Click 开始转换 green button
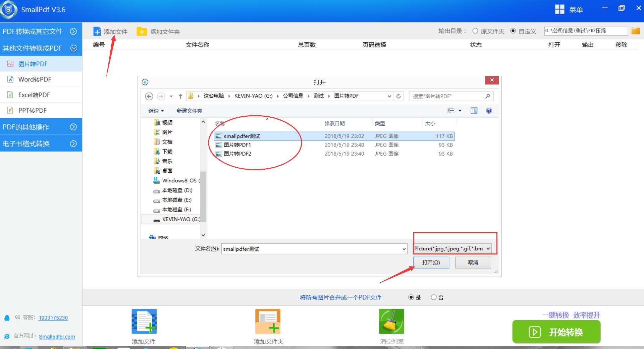644x349 pixels. (556, 332)
